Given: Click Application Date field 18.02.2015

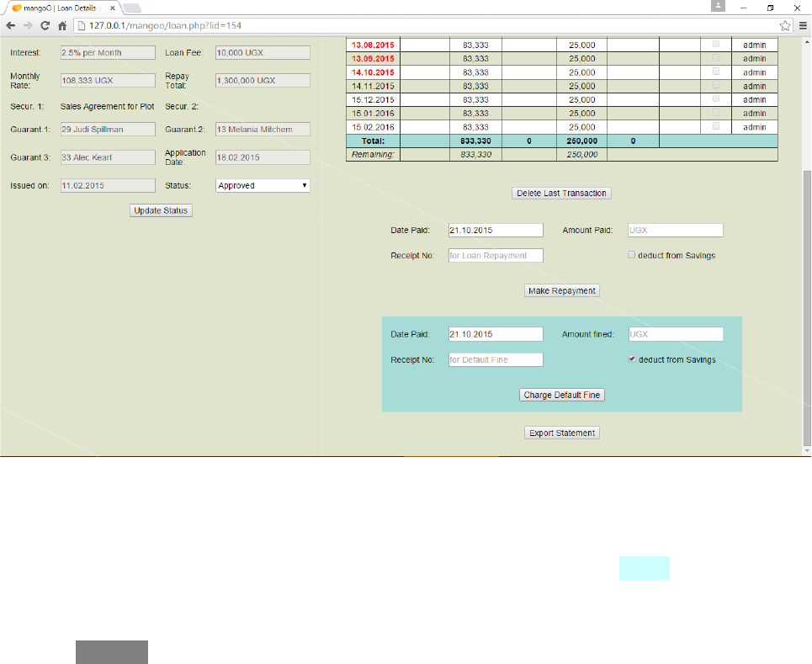Looking at the screenshot, I should click(263, 157).
